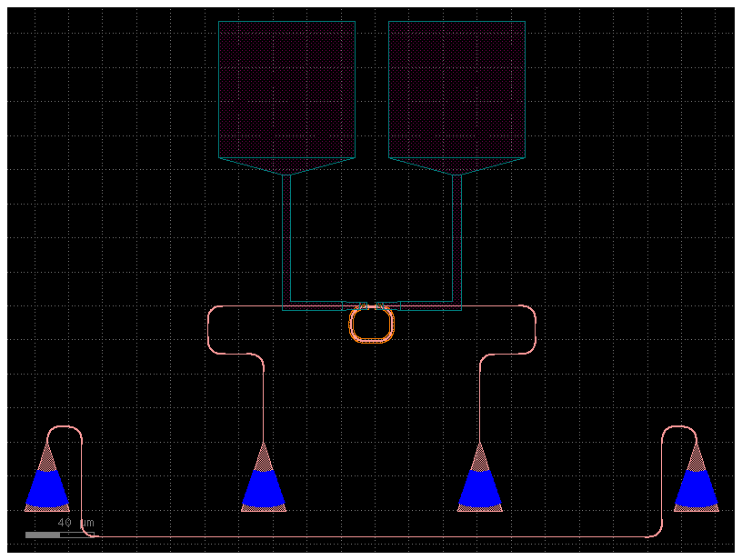The width and height of the screenshot is (742, 560).
Task: Click the tapered neck below the right pad
Action: point(456,168)
